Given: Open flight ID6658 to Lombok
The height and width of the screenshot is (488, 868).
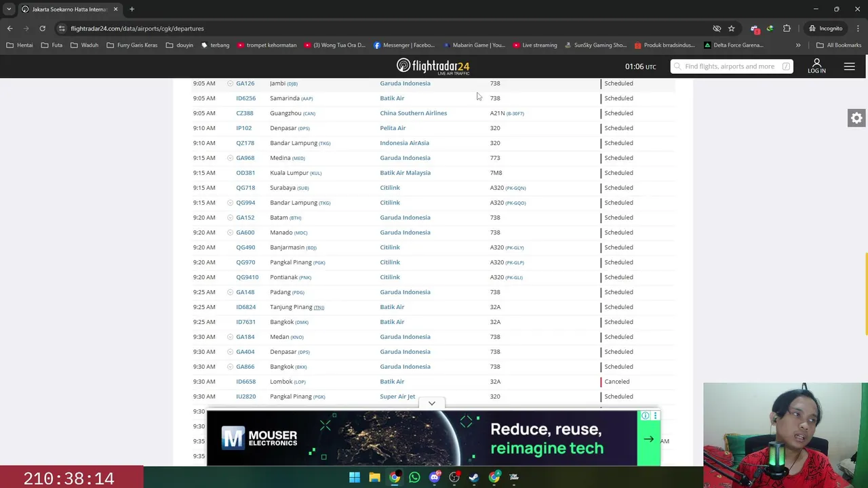Looking at the screenshot, I should pyautogui.click(x=245, y=382).
